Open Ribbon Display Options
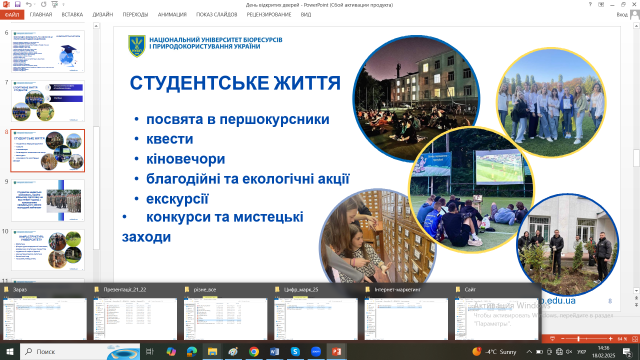Screen dimensions: 640x360 pos(601,4)
